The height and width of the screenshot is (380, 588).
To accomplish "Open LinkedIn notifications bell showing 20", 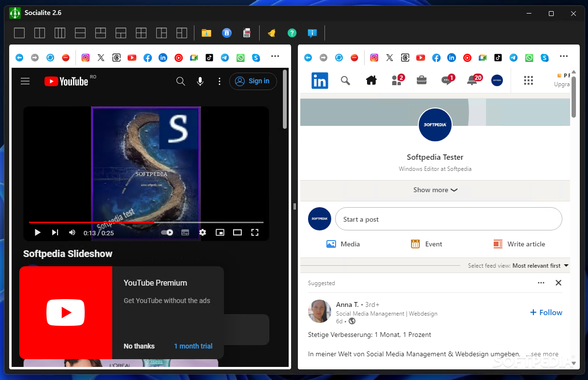I will (474, 80).
